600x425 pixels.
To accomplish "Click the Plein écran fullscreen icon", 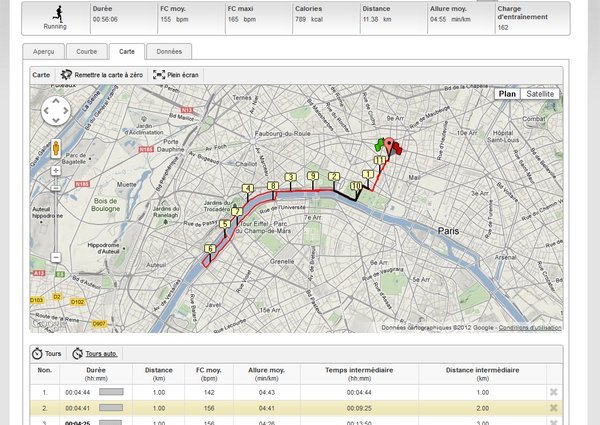I will tap(159, 75).
